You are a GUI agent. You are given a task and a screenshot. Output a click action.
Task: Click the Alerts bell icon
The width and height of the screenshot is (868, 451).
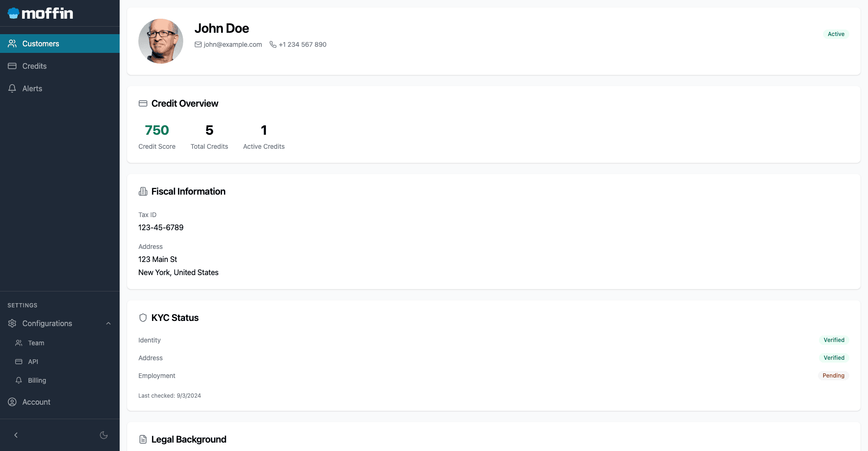[12, 88]
